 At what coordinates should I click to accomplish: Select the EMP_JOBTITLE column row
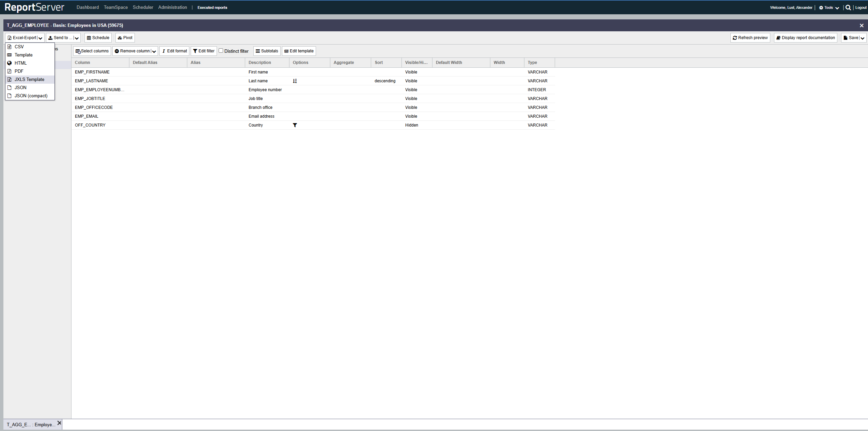click(x=90, y=99)
